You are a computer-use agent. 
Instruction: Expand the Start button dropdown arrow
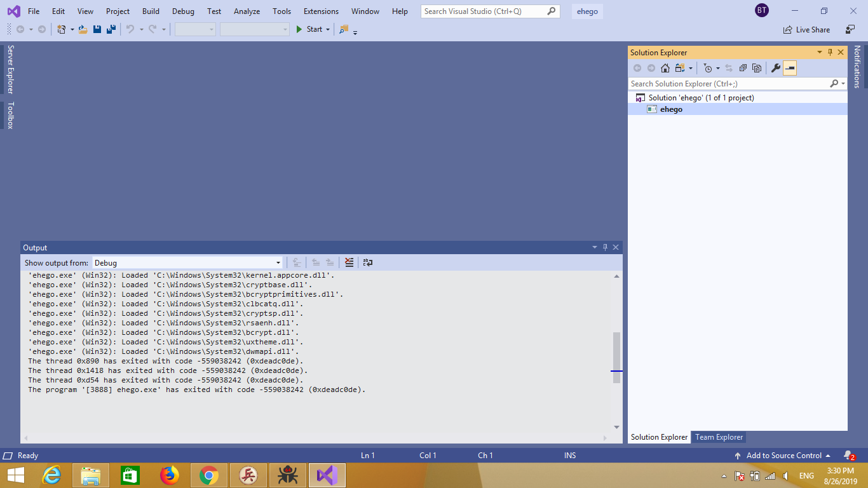[x=328, y=29]
